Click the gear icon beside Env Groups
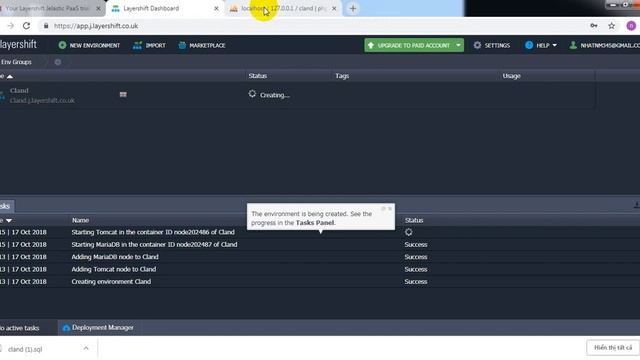The image size is (640, 360). pyautogui.click(x=58, y=62)
